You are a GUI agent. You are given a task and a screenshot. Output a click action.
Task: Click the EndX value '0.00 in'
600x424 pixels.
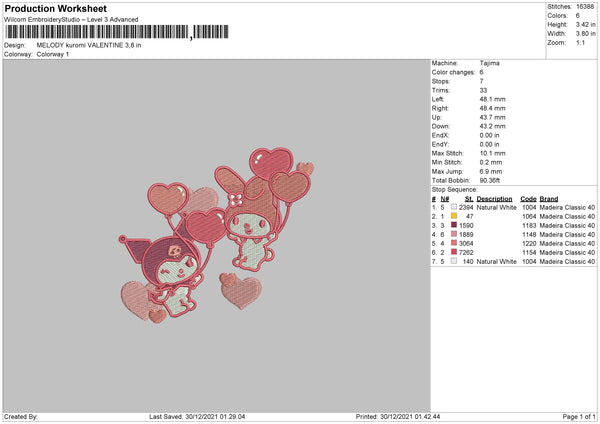click(489, 135)
